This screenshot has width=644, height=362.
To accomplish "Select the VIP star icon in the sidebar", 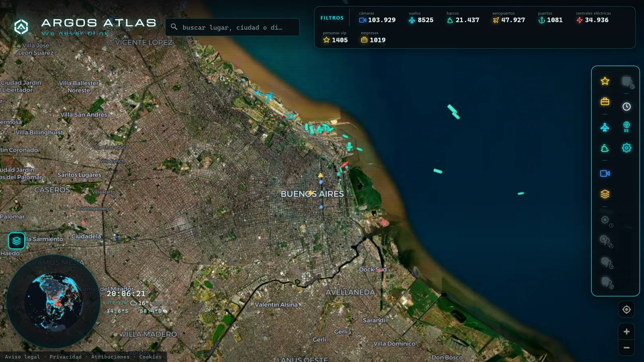I will (605, 81).
